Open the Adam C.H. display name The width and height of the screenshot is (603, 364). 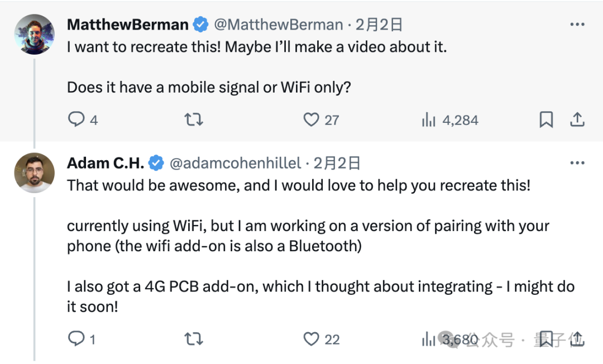click(x=106, y=163)
